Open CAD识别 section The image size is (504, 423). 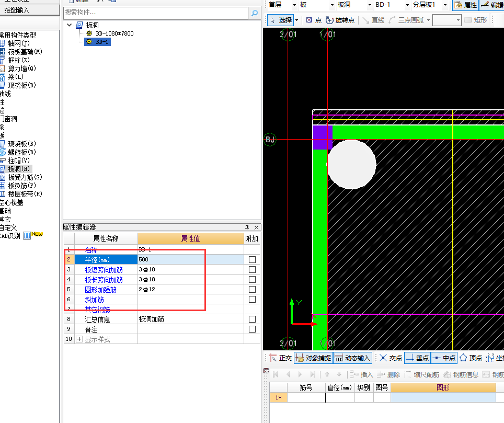click(x=10, y=236)
